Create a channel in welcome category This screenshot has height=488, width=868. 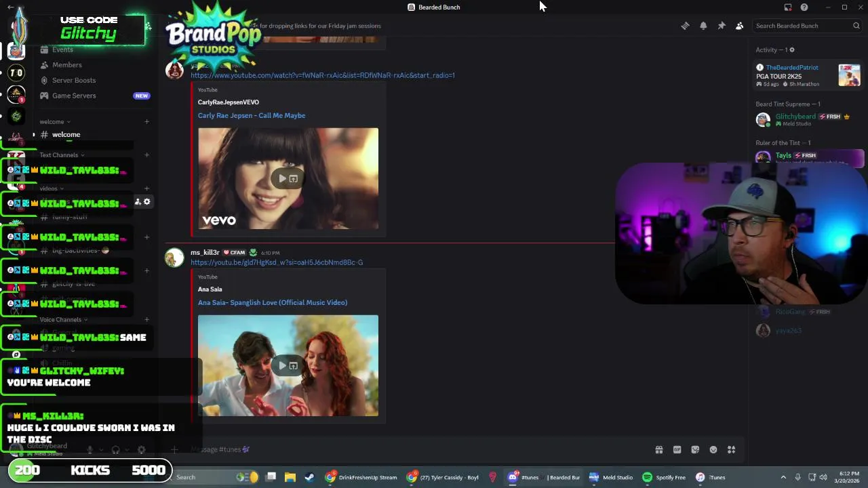[146, 122]
